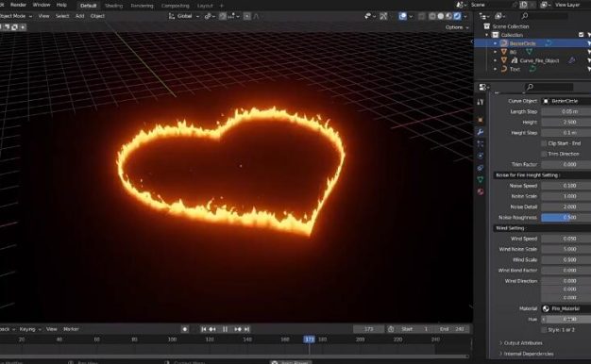591x364 pixels.
Task: Pause animation playback
Action: [x=225, y=329]
